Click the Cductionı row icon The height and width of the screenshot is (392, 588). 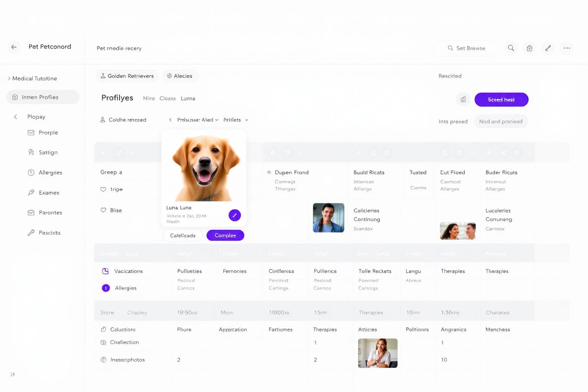[103, 329]
